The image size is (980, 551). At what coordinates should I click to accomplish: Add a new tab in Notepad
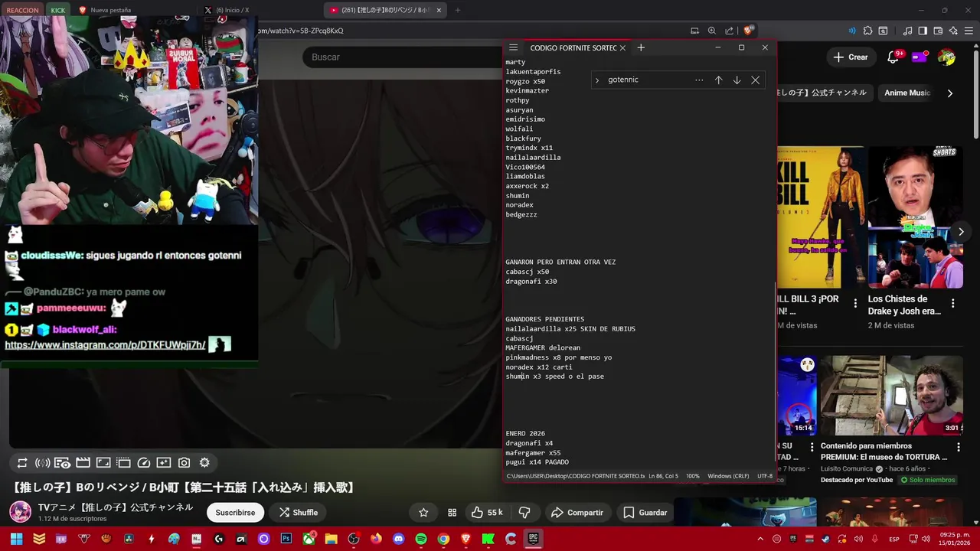point(641,47)
